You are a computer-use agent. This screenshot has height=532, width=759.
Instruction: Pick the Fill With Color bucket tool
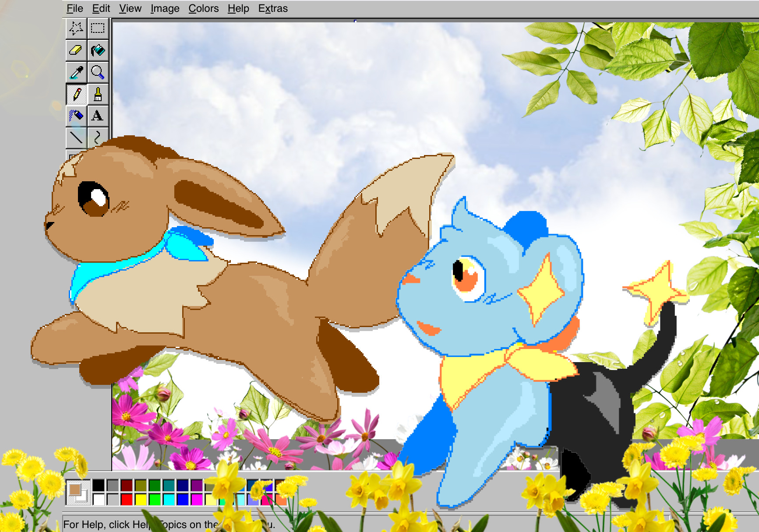98,50
